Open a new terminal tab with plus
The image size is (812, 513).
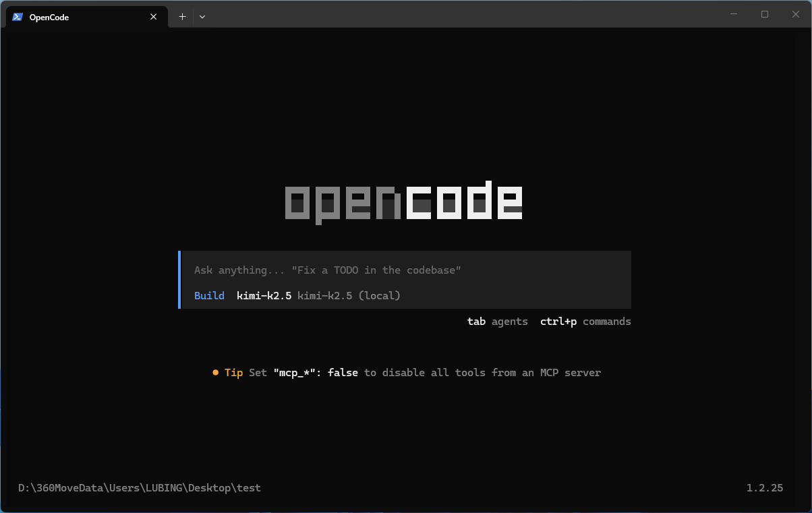pyautogui.click(x=182, y=17)
